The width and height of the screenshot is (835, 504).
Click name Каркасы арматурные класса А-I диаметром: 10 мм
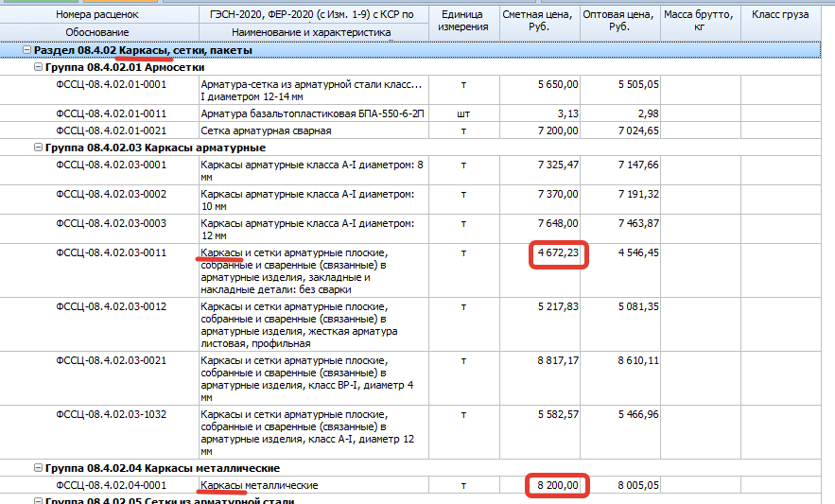pos(307,200)
